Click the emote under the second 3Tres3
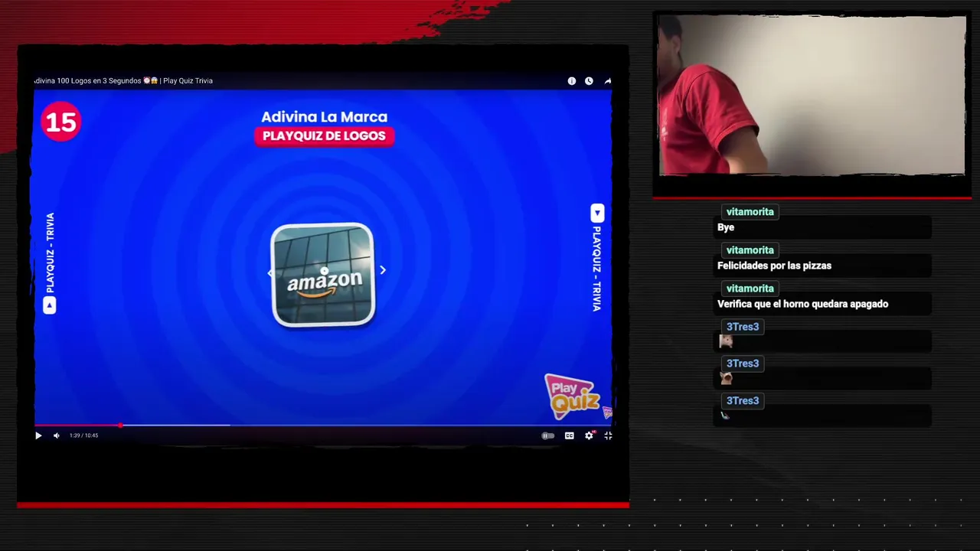Image resolution: width=980 pixels, height=551 pixels. [x=726, y=378]
